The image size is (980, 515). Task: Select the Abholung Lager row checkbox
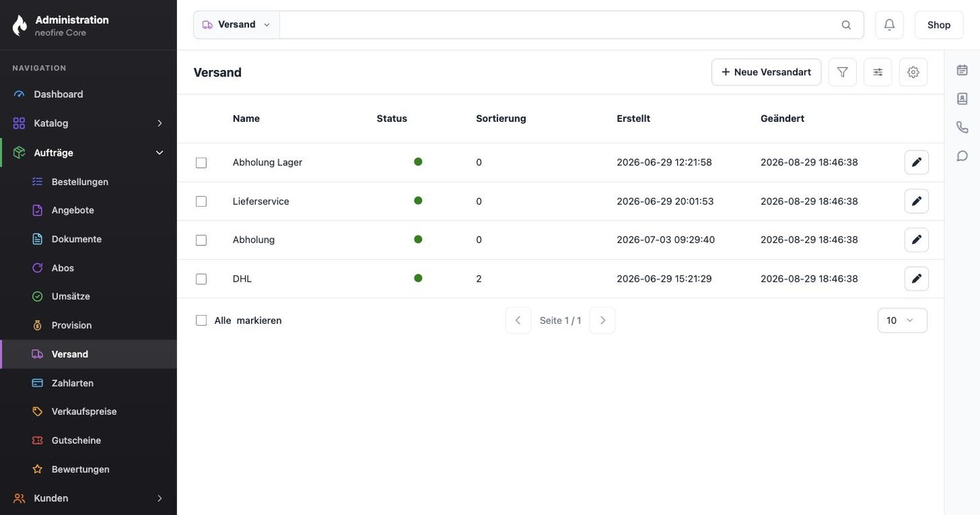pyautogui.click(x=201, y=163)
